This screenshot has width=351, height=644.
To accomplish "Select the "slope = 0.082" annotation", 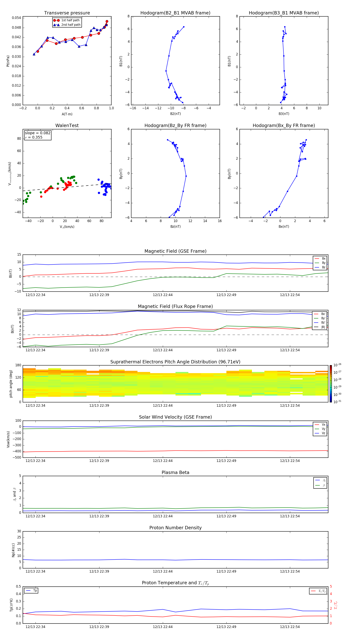I will click(x=38, y=133).
